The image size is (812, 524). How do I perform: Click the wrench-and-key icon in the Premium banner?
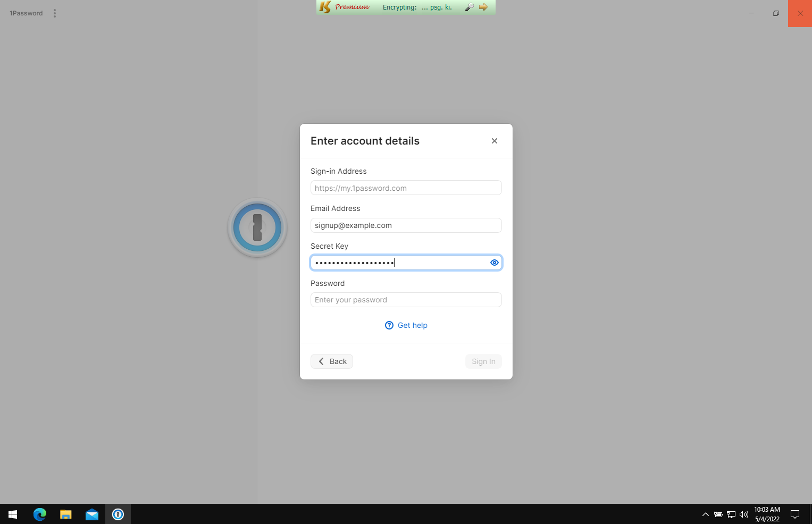coord(469,7)
